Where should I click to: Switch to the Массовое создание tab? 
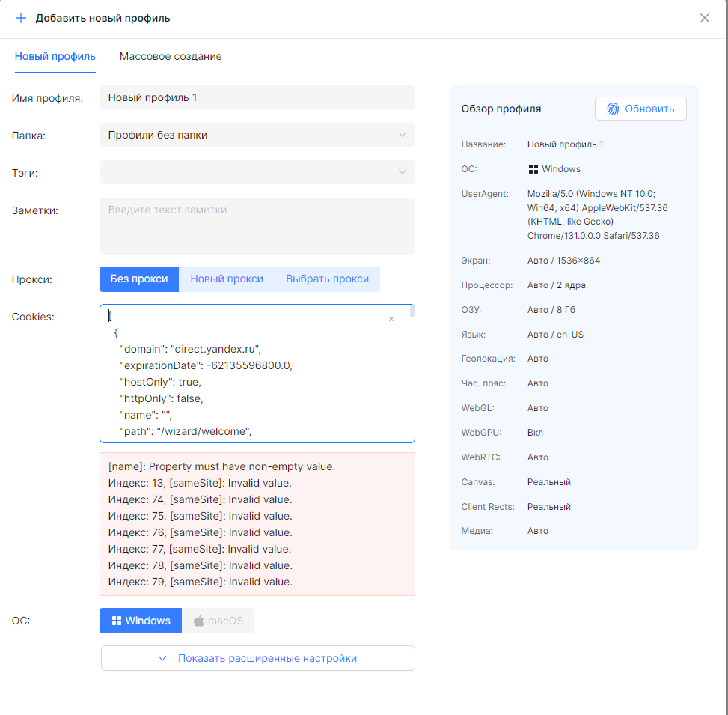click(171, 56)
